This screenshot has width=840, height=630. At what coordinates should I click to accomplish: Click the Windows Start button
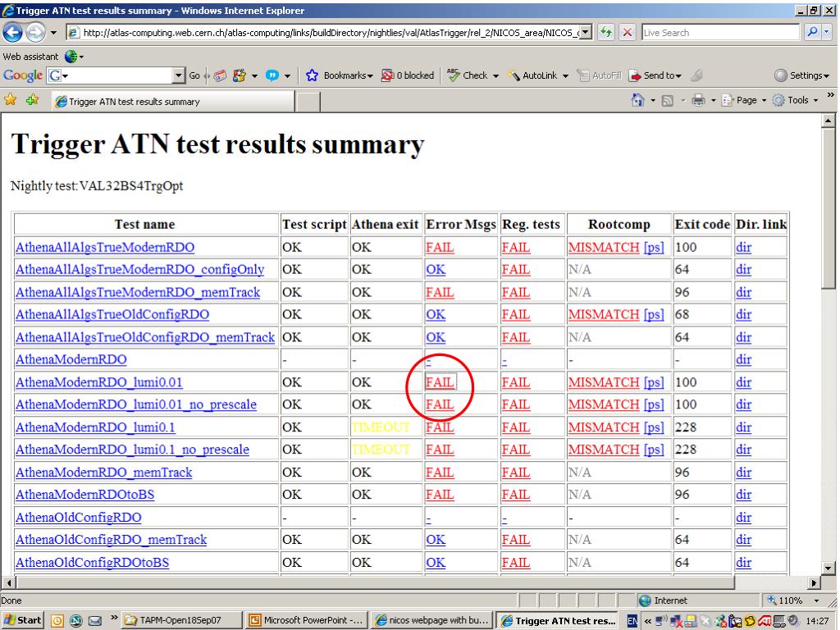click(x=22, y=620)
